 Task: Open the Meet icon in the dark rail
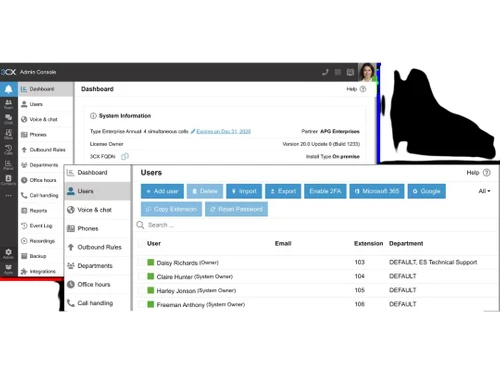click(9, 134)
